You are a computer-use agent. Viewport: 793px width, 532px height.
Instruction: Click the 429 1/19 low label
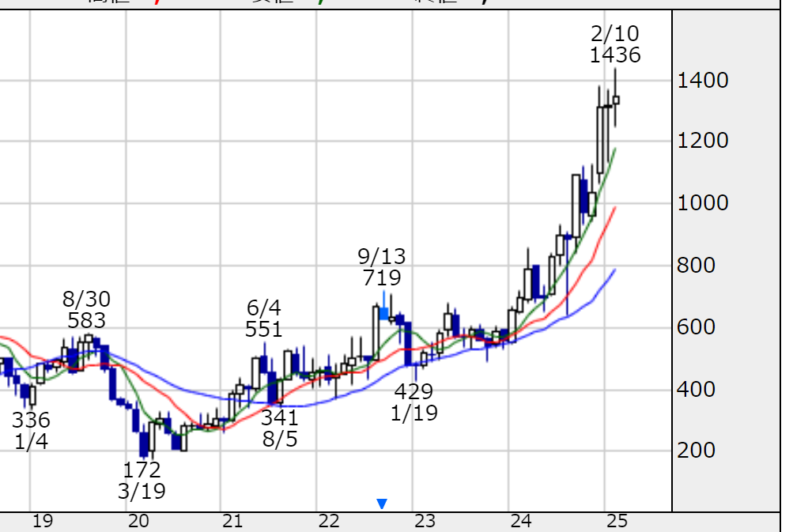413,402
